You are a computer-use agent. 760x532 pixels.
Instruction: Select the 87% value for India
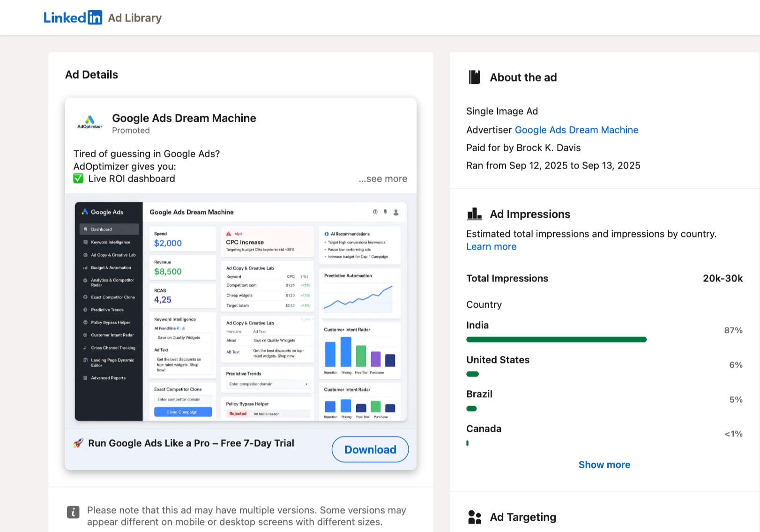733,330
